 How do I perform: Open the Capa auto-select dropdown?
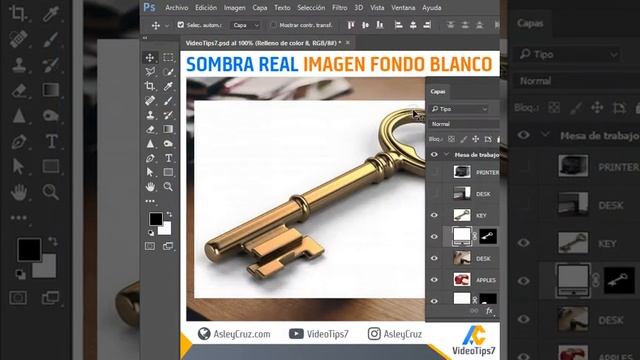tap(245, 25)
